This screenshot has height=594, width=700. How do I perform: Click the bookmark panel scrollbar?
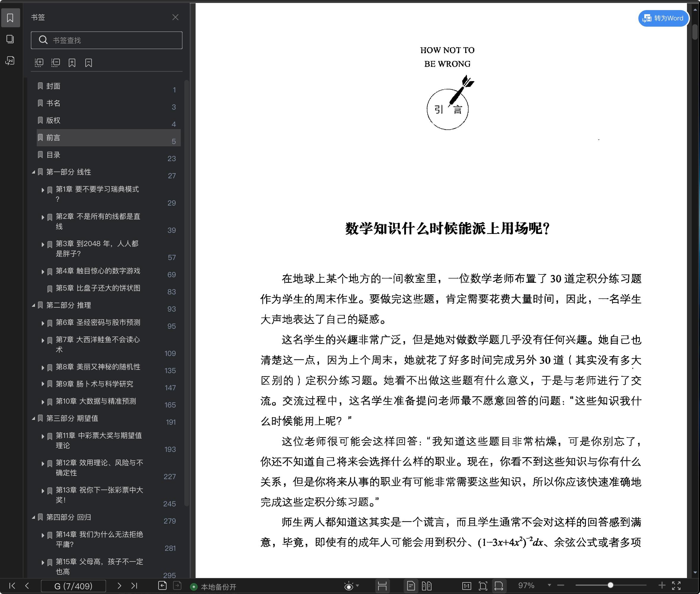(x=186, y=293)
